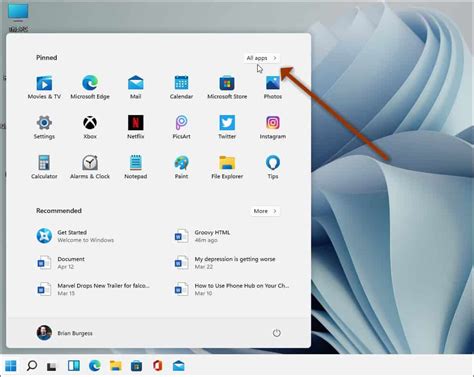Viewport: 474px width, 377px height.
Task: Open Movies & TV app
Action: click(x=44, y=87)
